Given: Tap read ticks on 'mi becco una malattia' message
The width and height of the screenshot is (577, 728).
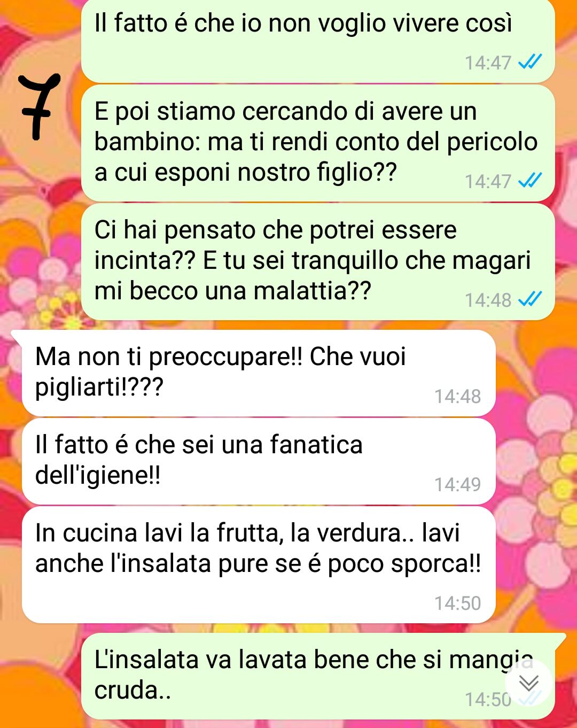Looking at the screenshot, I should (x=531, y=300).
